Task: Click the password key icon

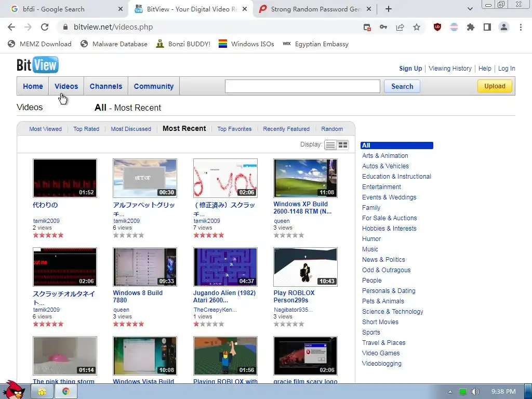Action: [383, 27]
